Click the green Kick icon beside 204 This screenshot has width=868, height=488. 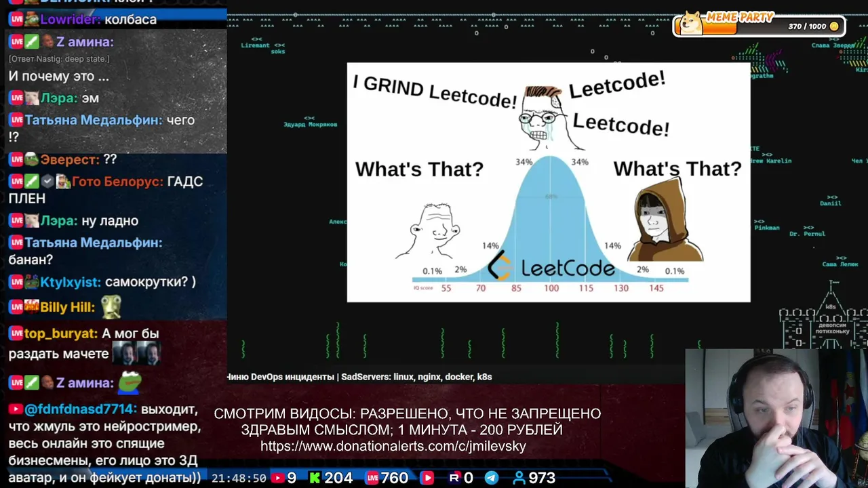pyautogui.click(x=315, y=478)
